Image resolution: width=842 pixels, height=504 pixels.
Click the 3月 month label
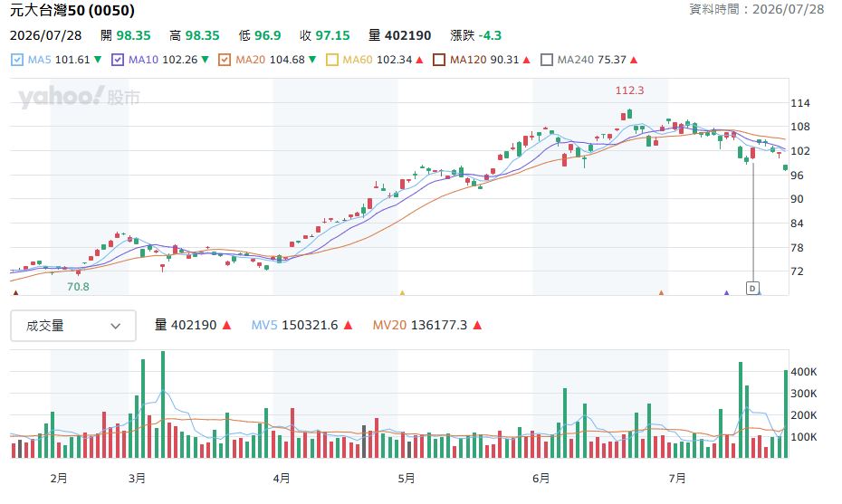(x=137, y=479)
